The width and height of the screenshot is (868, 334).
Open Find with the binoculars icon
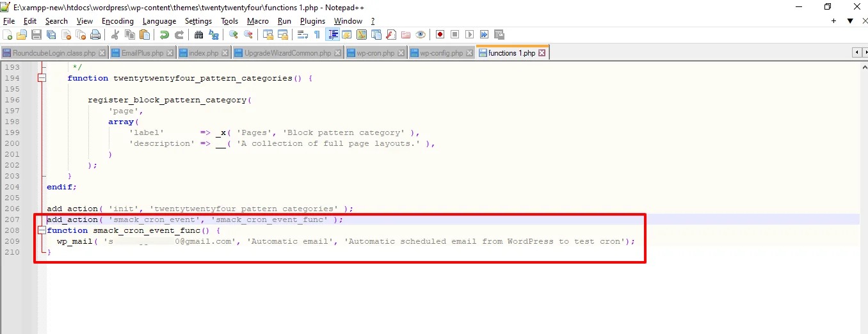point(198,35)
